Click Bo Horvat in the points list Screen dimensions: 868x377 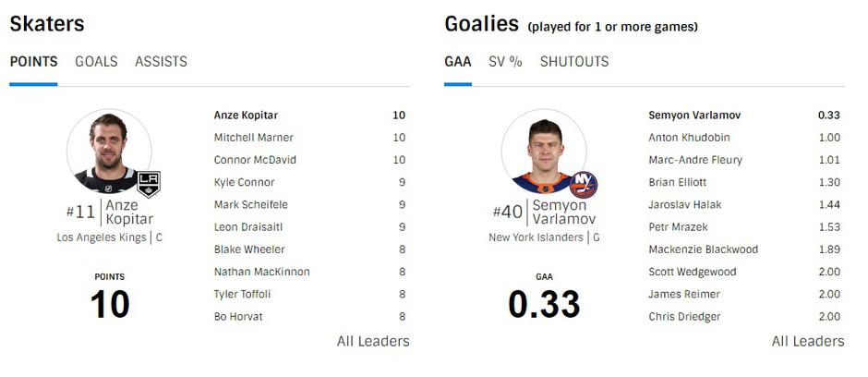pos(238,317)
